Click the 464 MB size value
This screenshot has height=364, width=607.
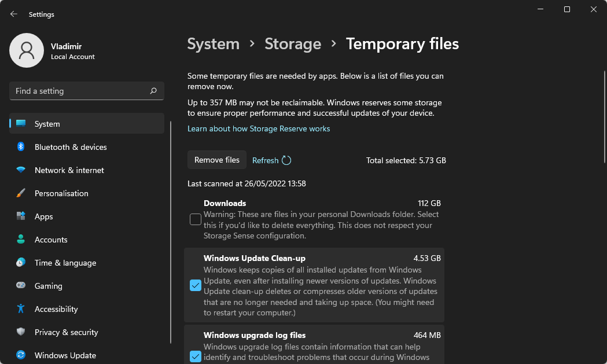coord(427,335)
